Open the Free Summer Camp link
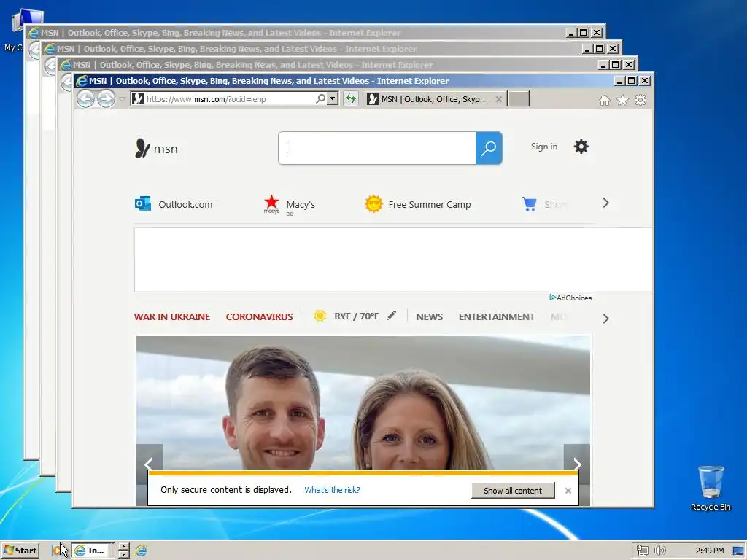Viewport: 747px width, 560px height. (430, 204)
